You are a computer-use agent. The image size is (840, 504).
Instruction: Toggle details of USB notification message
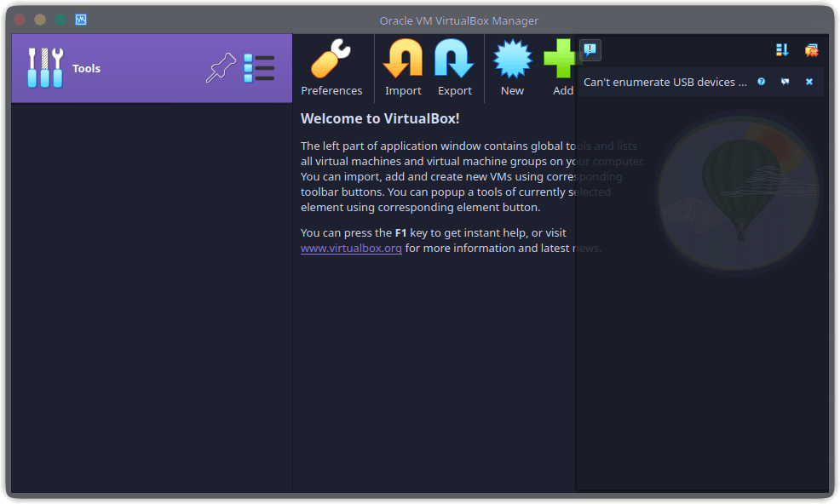[x=785, y=82]
